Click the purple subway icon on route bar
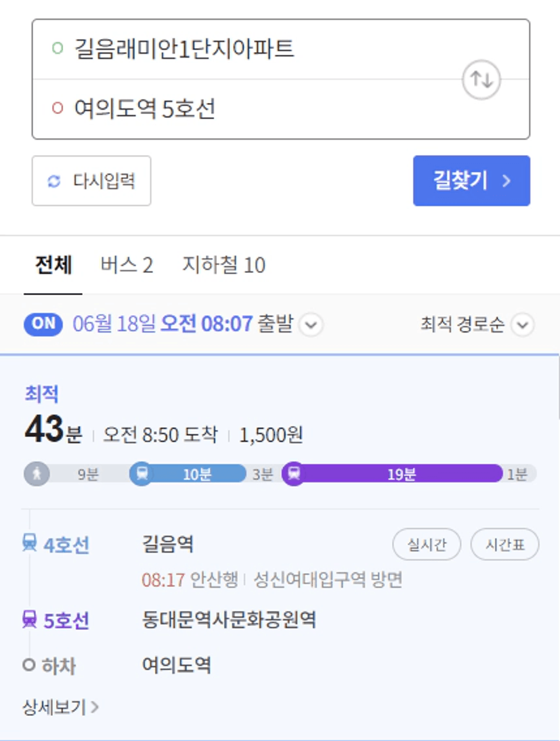 294,473
